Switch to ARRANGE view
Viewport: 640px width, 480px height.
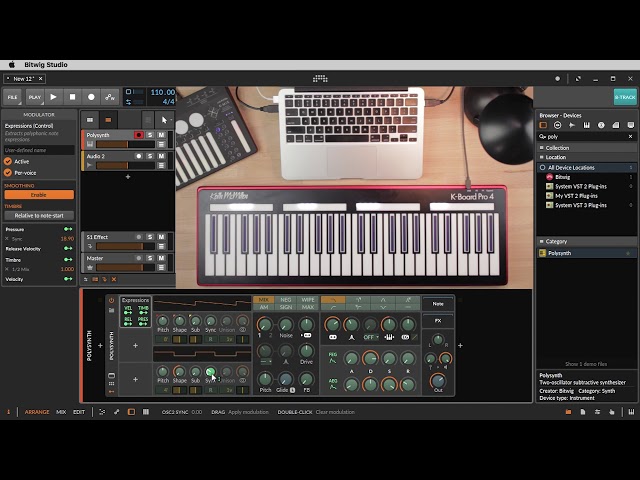(x=37, y=412)
